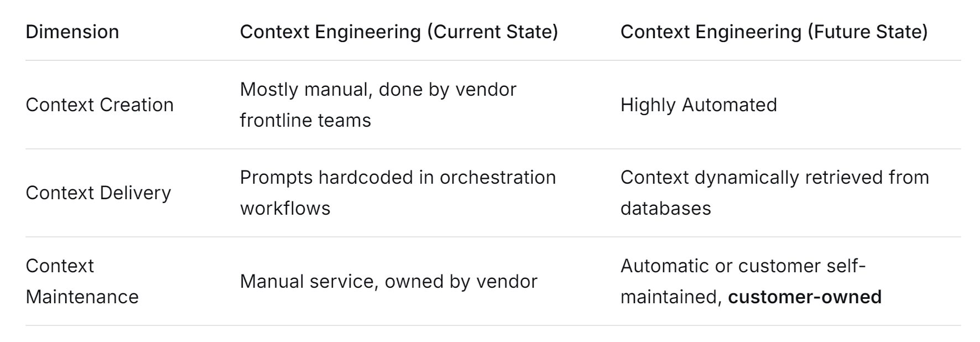Click the word databases

pos(665,208)
